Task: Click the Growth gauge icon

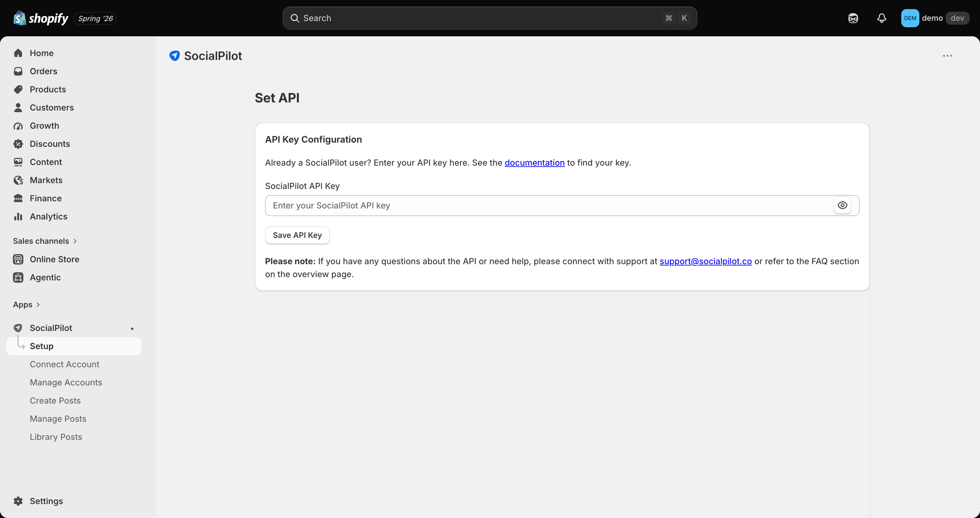Action: point(18,125)
